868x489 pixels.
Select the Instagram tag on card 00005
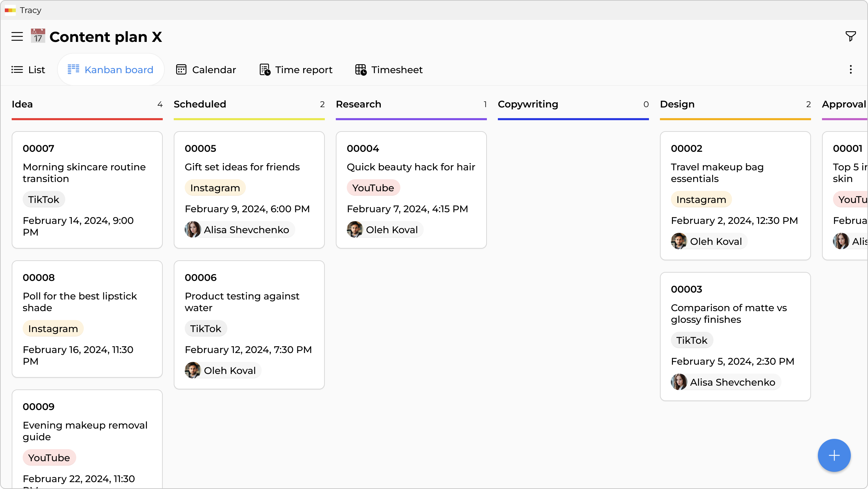(215, 187)
